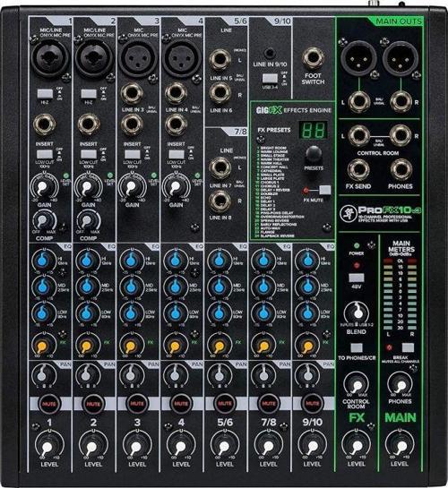
Task: Click the LINE IN 5 left jack
Action: [220, 59]
